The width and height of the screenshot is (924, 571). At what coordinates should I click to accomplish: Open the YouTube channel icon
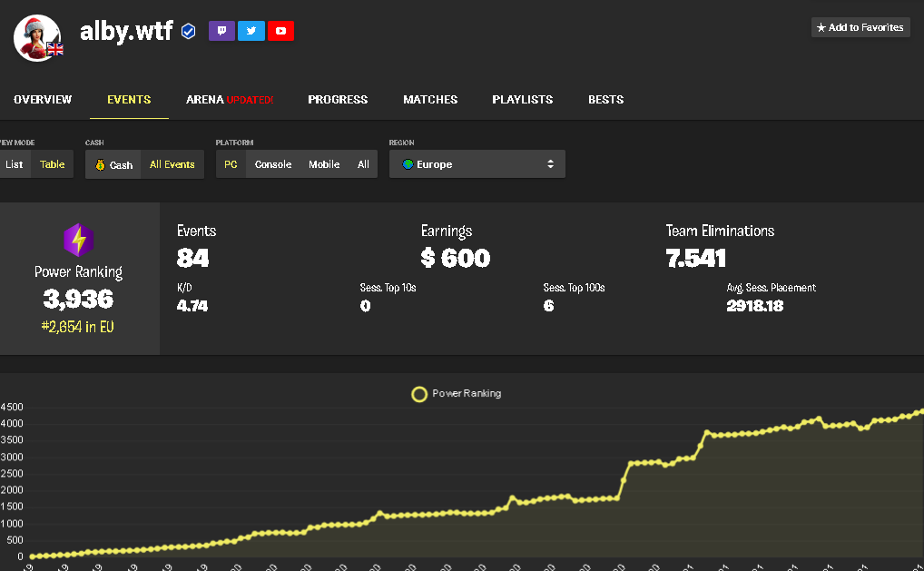tap(280, 31)
